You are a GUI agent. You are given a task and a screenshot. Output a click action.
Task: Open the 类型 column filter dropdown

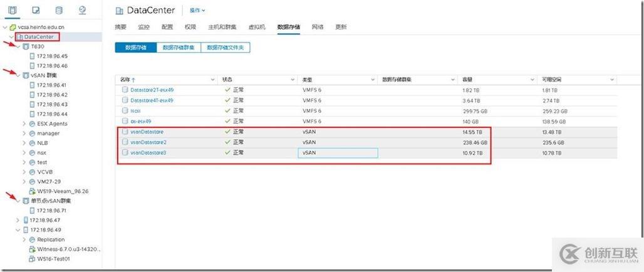pyautogui.click(x=373, y=80)
